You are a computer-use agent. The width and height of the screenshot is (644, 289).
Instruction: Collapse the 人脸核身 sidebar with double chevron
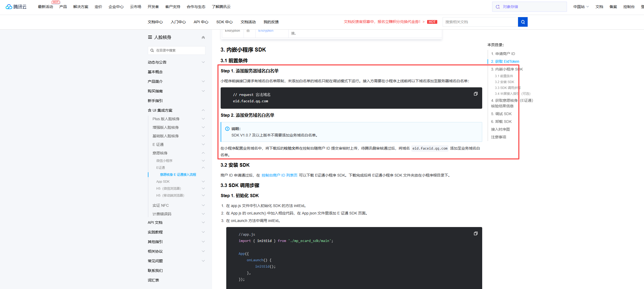pyautogui.click(x=203, y=37)
